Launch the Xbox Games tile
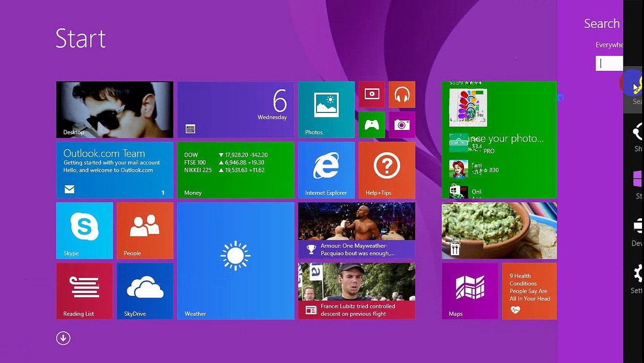The image size is (644, 363). coord(372,125)
